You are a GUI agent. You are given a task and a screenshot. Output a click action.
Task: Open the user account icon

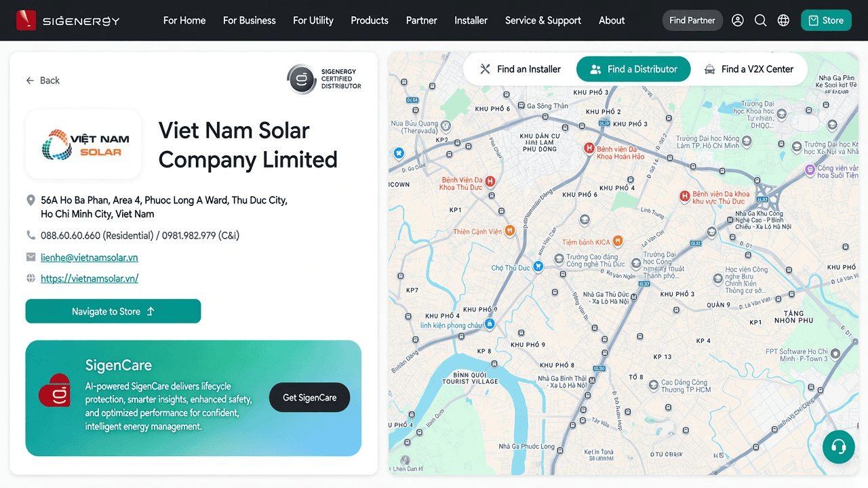(738, 20)
